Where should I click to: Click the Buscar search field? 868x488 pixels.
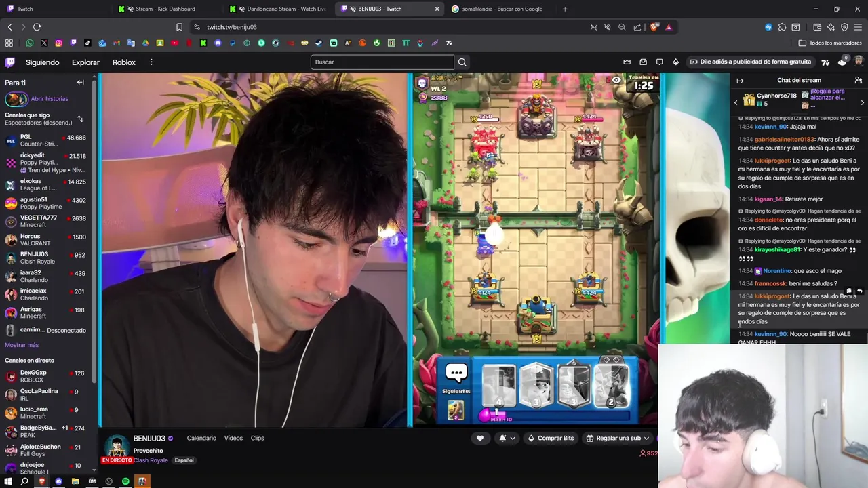[382, 62]
